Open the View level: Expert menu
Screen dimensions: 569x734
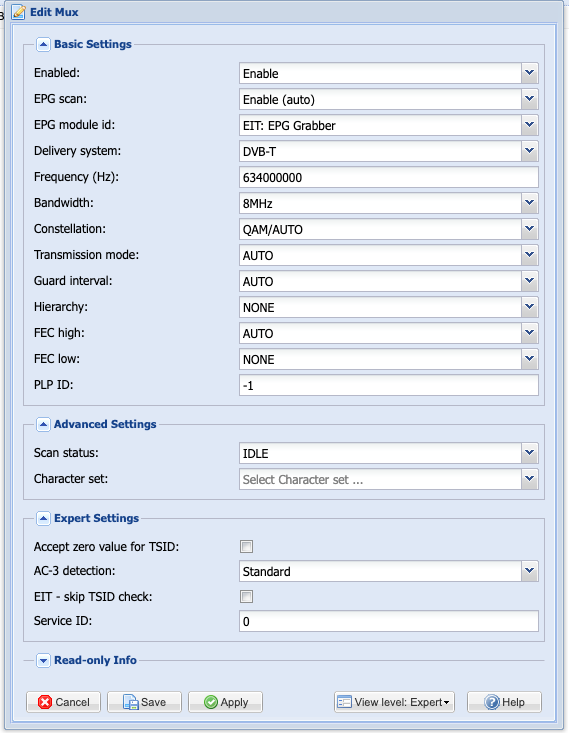click(394, 702)
